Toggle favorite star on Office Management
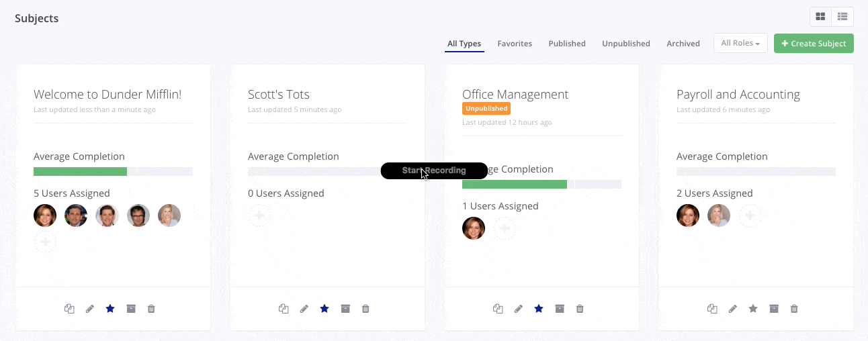 pyautogui.click(x=539, y=309)
